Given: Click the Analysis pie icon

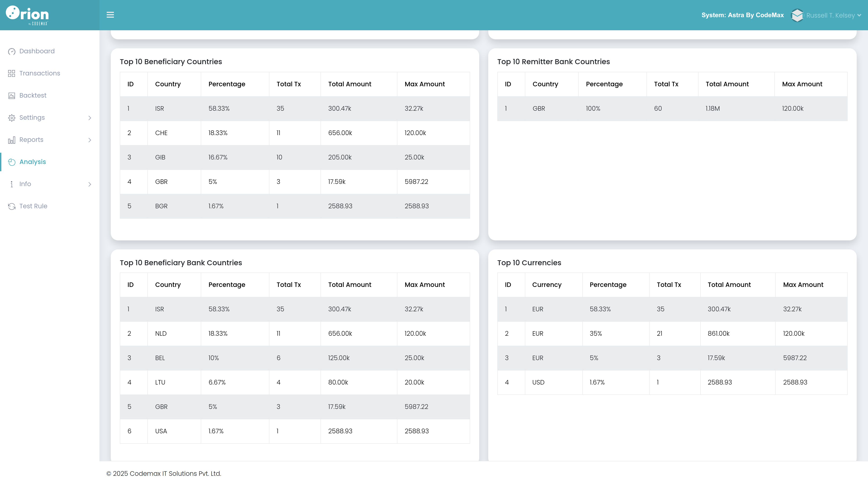Looking at the screenshot, I should tap(12, 162).
